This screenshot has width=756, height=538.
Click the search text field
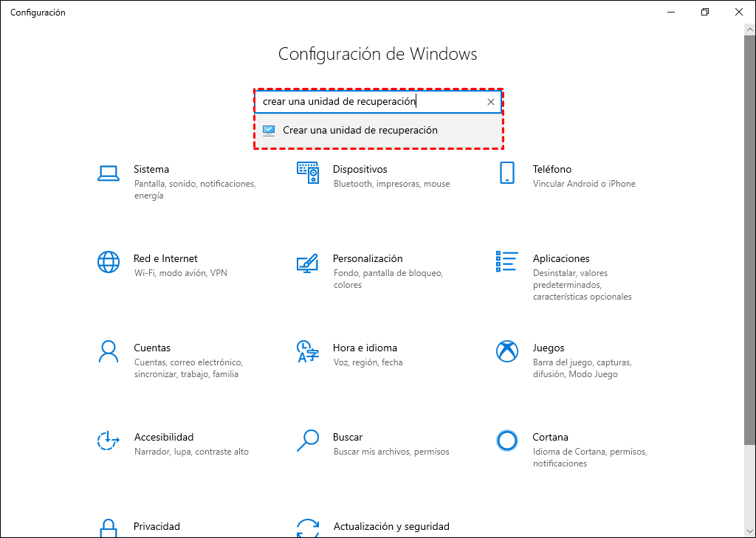click(369, 102)
